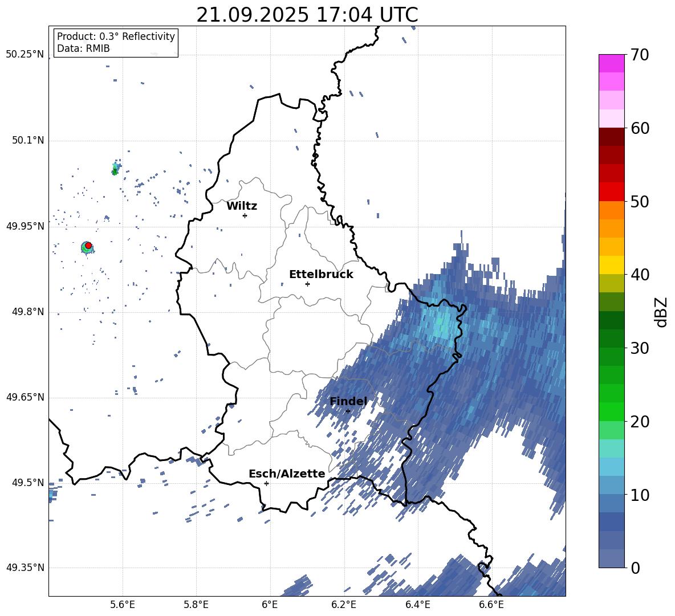
Task: Click the 49.5°N latitude label
Action: [x=28, y=482]
